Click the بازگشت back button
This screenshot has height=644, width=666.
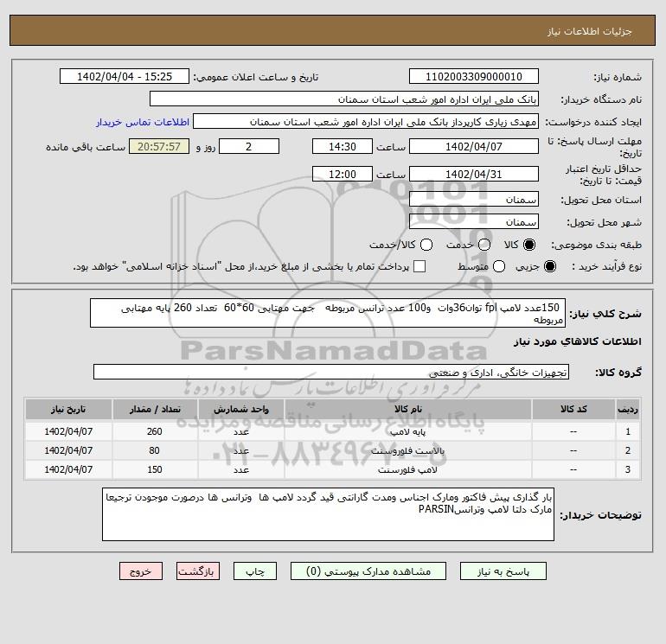coord(198,571)
